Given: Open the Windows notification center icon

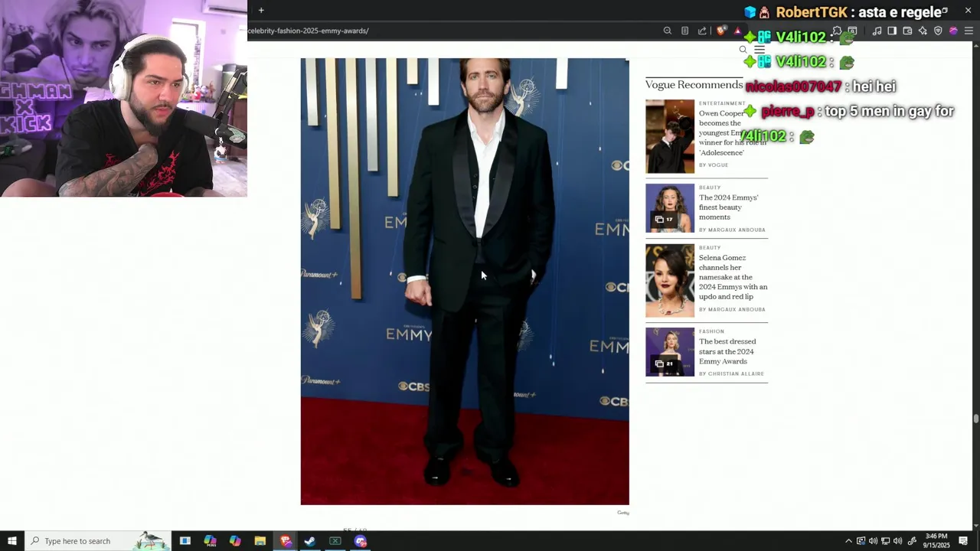Looking at the screenshot, I should point(964,541).
